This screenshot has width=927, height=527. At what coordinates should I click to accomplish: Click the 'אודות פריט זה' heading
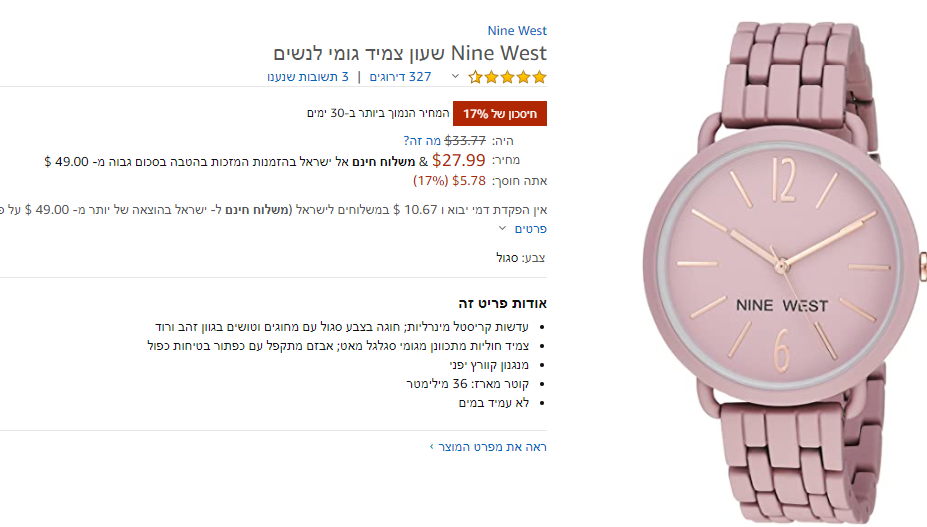coord(502,303)
